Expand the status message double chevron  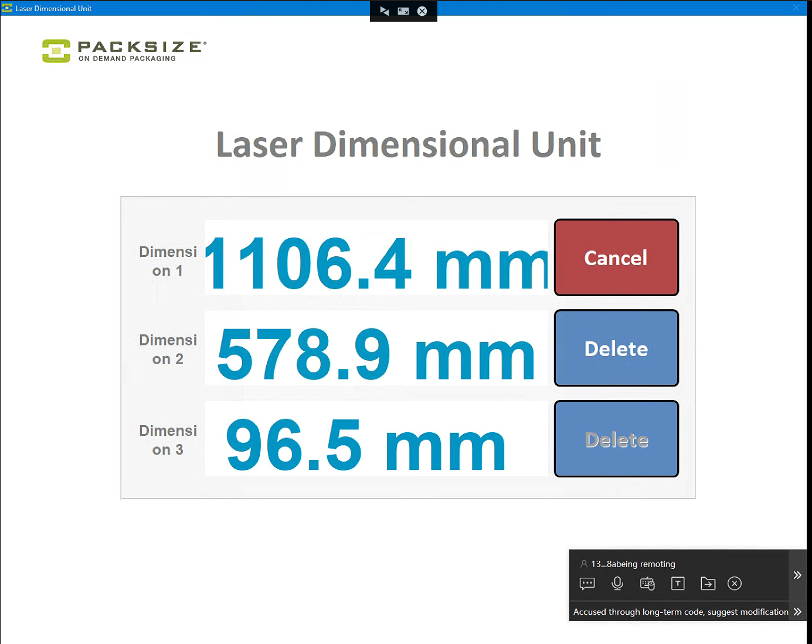[797, 612]
